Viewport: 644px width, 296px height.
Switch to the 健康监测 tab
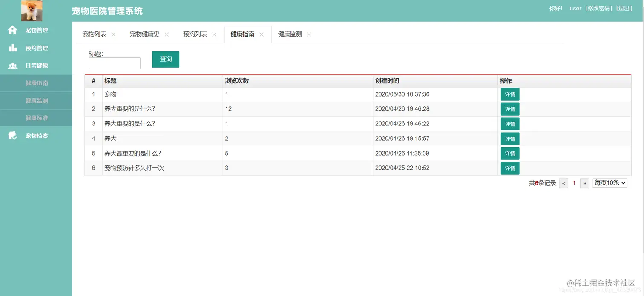[x=290, y=34]
